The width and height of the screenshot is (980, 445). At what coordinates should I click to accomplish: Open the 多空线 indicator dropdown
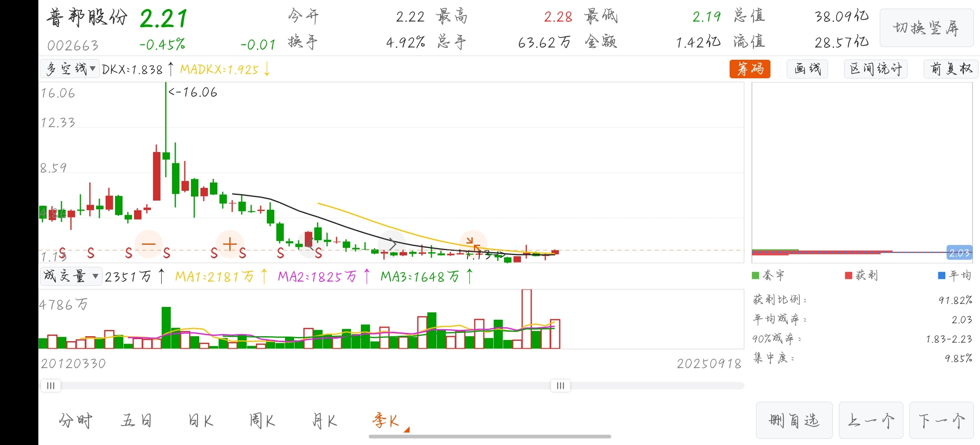(70, 69)
